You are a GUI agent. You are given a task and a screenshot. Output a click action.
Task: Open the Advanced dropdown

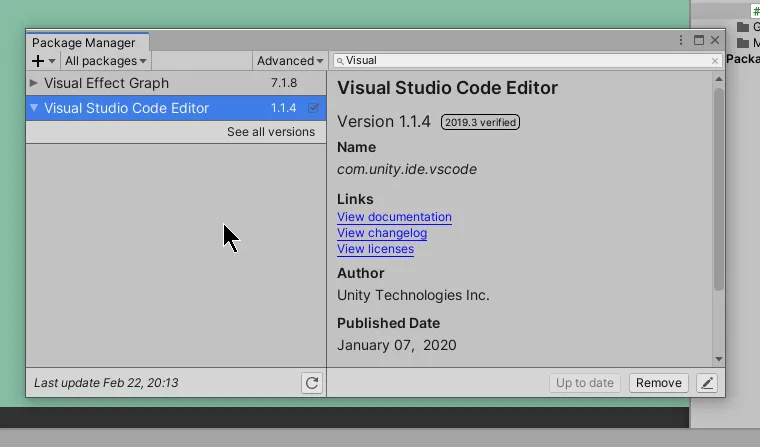(x=290, y=61)
